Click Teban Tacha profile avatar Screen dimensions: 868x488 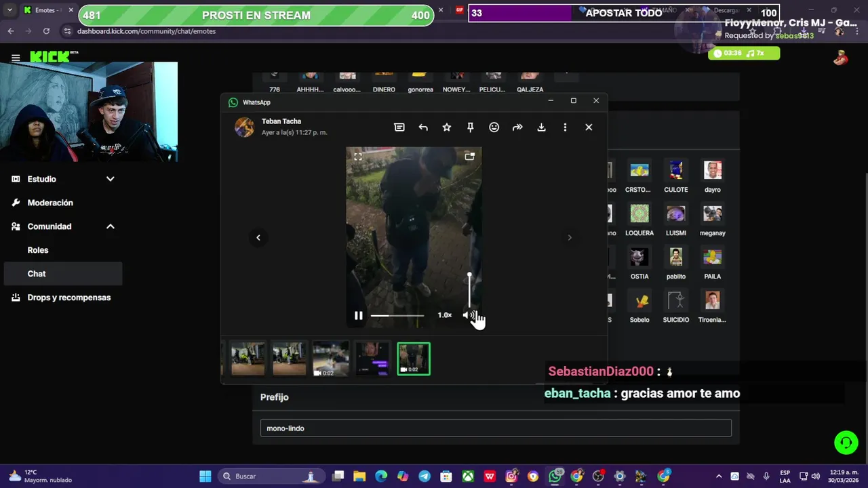(x=244, y=127)
